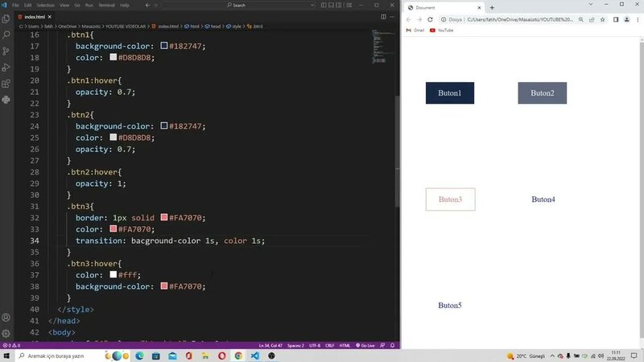Image resolution: width=644 pixels, height=362 pixels.
Task: Toggle the primary side bar layout icon
Action: click(x=324, y=5)
